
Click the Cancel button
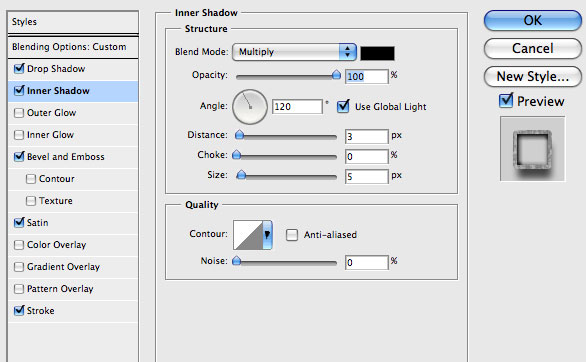(x=533, y=49)
